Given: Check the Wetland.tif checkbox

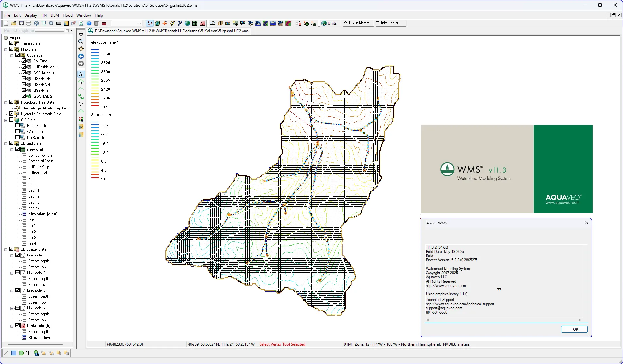Looking at the screenshot, I should pyautogui.click(x=18, y=131).
